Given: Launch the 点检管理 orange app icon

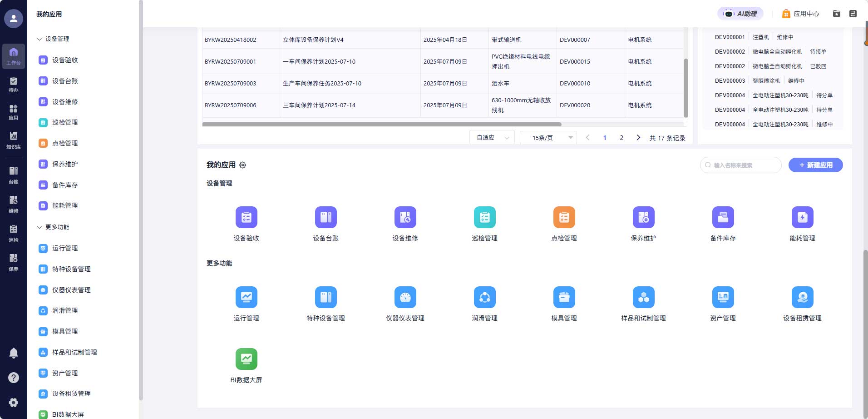Looking at the screenshot, I should (x=564, y=218).
